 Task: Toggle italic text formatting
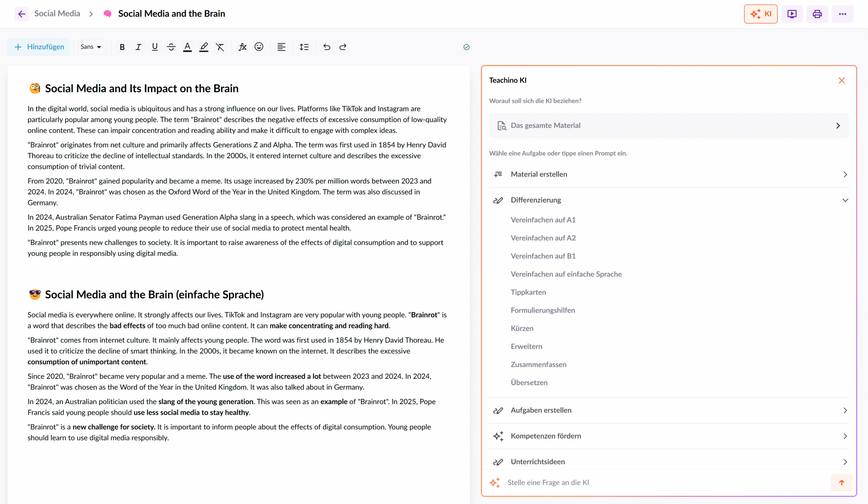point(138,47)
